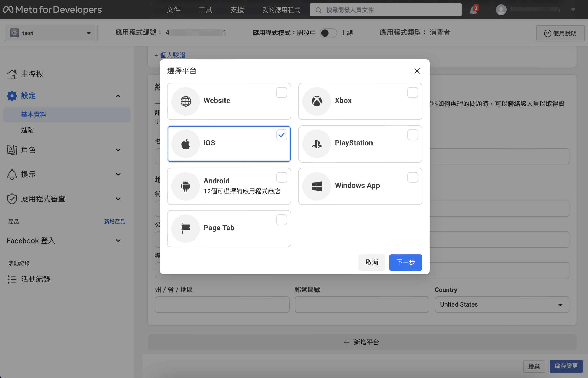The image size is (588, 378).
Task: Expand the 應用程式審查 section chevron
Action: click(118, 199)
